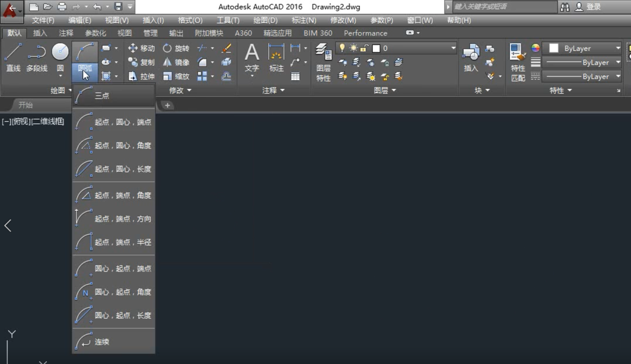Choose 起点, 端点, 角度 arc option
This screenshot has width=631, height=364.
coord(113,195)
